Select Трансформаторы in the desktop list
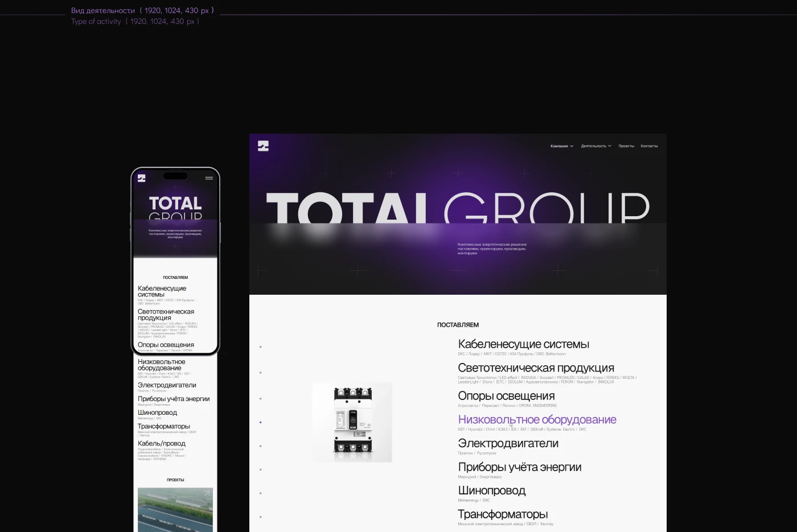This screenshot has width=797, height=532. tap(503, 514)
